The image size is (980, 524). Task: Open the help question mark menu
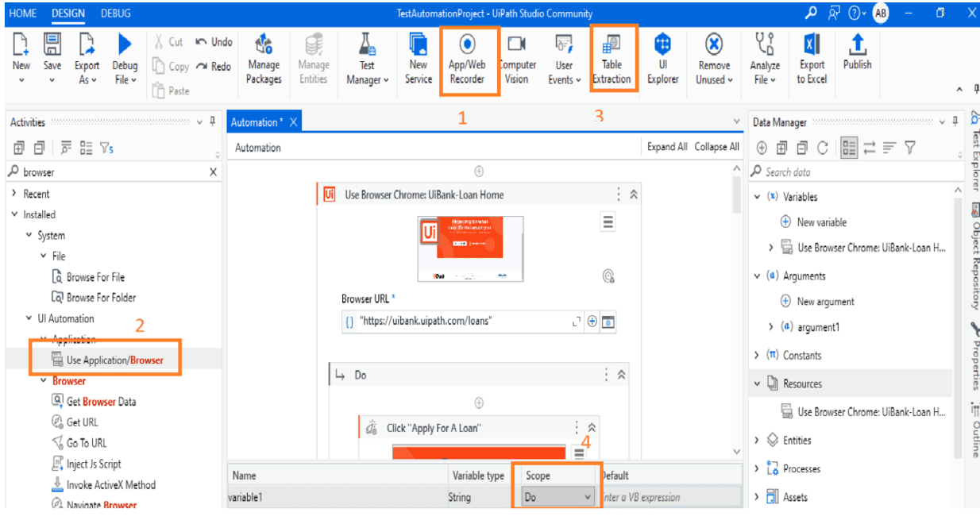[858, 13]
